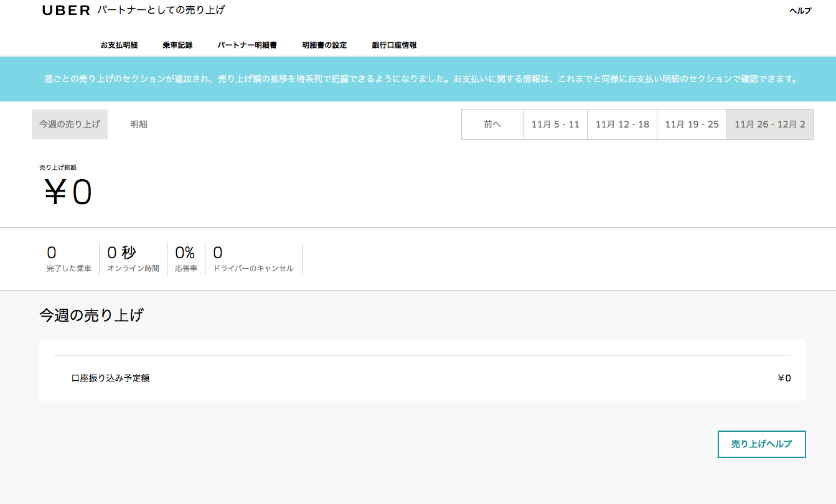Viewport: 836px width, 504px height.
Task: Click the 今週の売り上げ section heading
Action: point(92,315)
